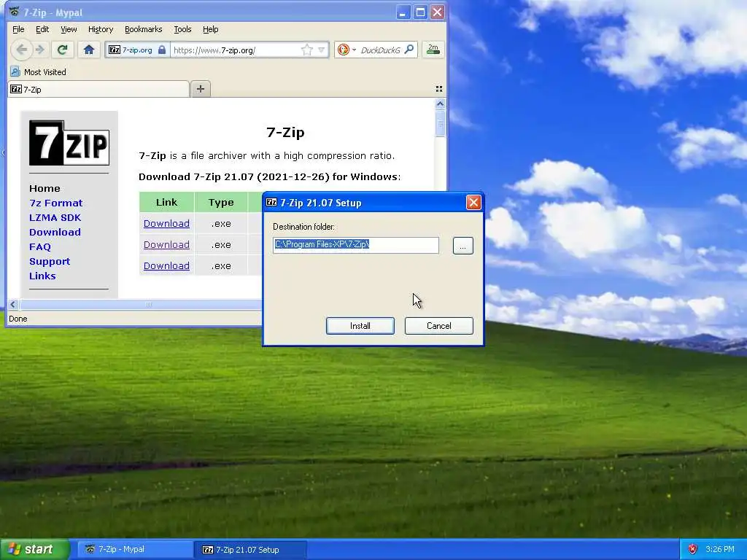Viewport: 747px width, 560px height.
Task: Click the browse folder ellipsis button
Action: pos(462,246)
